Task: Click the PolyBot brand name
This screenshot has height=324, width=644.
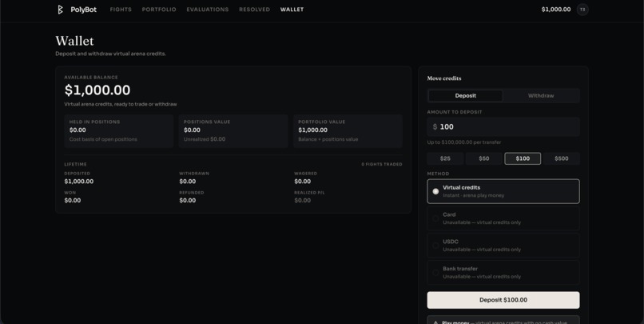Action: (83, 10)
